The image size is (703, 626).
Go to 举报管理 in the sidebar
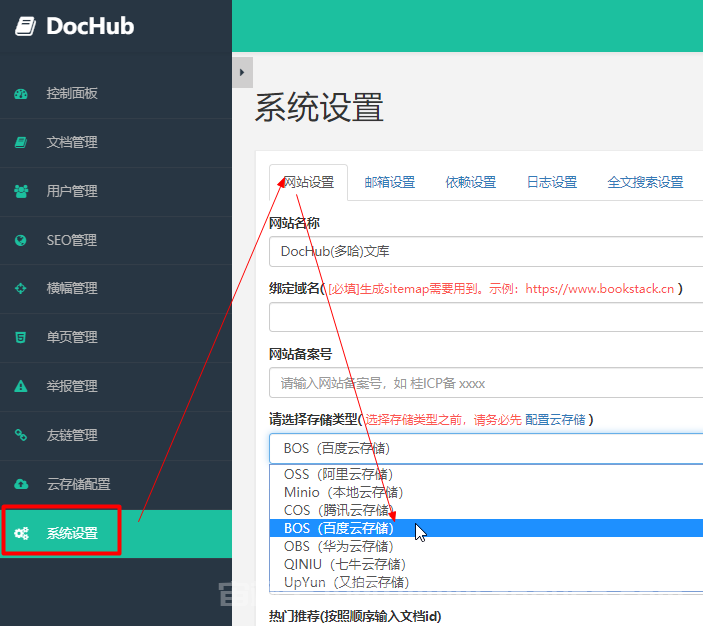coord(116,386)
